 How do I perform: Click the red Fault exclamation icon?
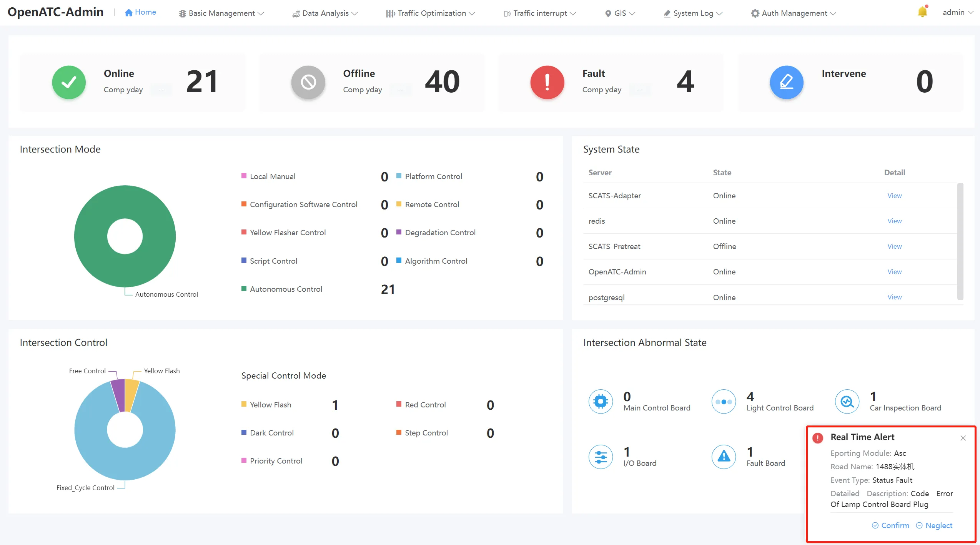point(547,82)
